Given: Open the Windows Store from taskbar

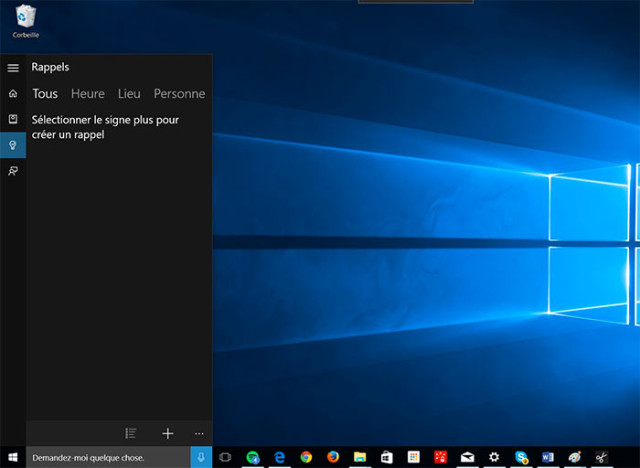Looking at the screenshot, I should click(x=387, y=457).
